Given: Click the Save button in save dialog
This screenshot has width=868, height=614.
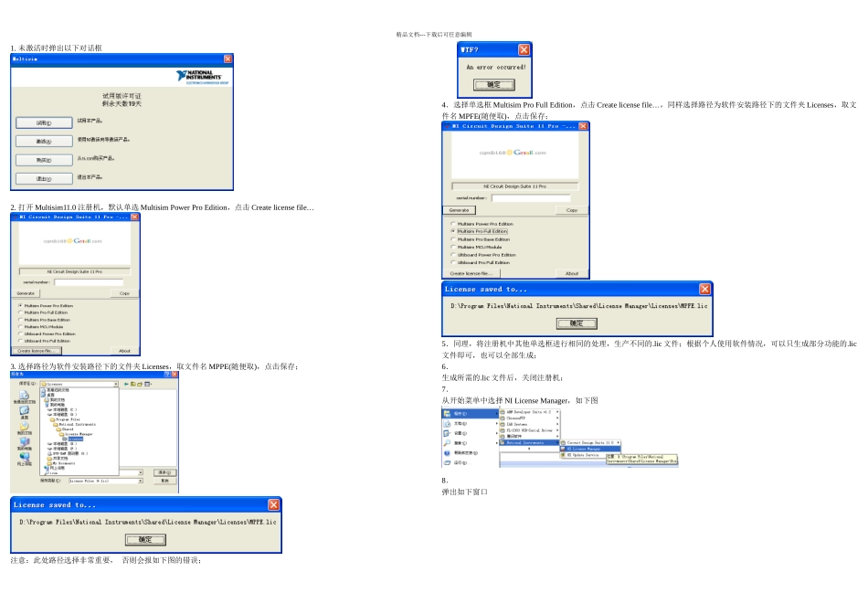Looking at the screenshot, I should point(165,472).
